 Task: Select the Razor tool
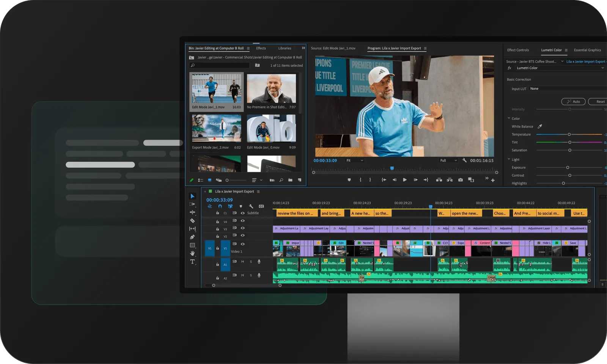coord(192,221)
